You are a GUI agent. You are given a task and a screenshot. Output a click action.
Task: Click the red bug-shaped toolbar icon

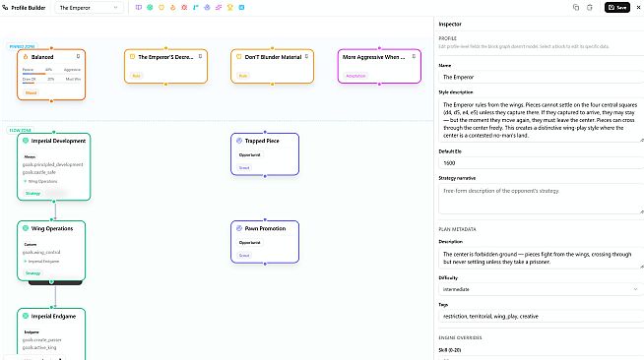click(x=184, y=8)
